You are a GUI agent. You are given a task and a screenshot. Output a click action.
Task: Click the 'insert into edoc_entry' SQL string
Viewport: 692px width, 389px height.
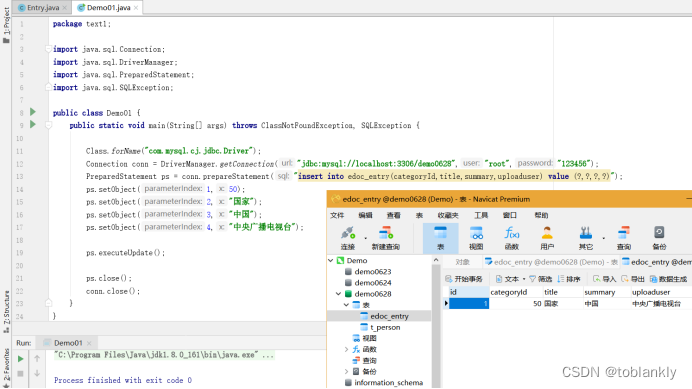click(x=455, y=176)
